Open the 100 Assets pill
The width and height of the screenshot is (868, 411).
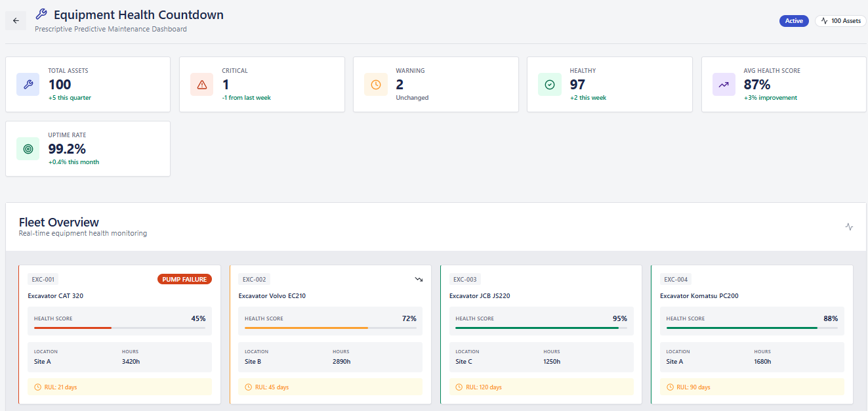pos(840,20)
